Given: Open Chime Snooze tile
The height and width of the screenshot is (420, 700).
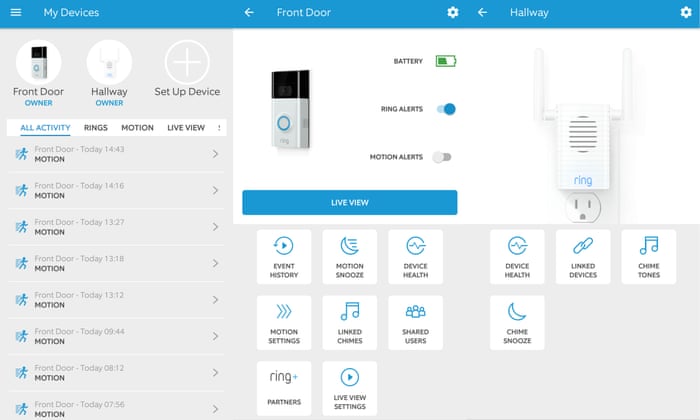Looking at the screenshot, I should (x=517, y=322).
